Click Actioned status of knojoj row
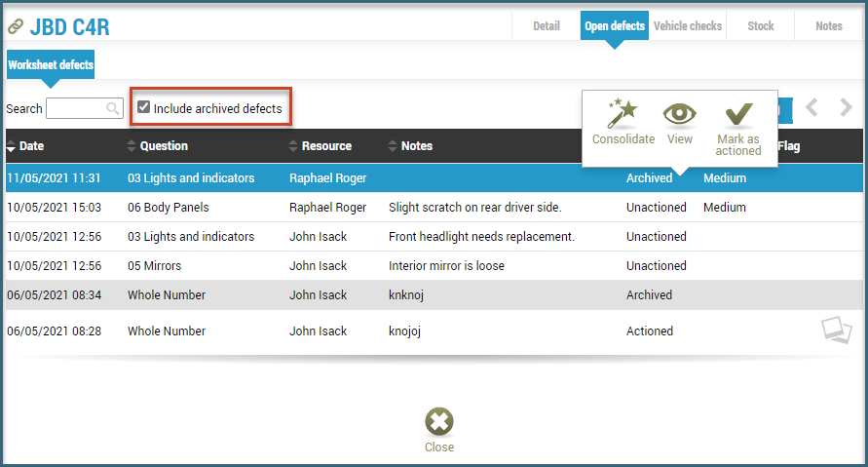Image resolution: width=868 pixels, height=467 pixels. point(650,331)
